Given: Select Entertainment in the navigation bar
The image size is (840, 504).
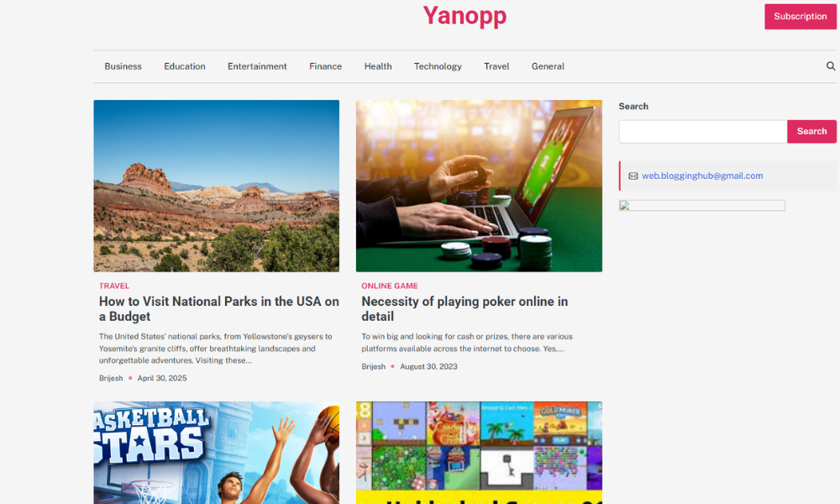Looking at the screenshot, I should click(257, 66).
